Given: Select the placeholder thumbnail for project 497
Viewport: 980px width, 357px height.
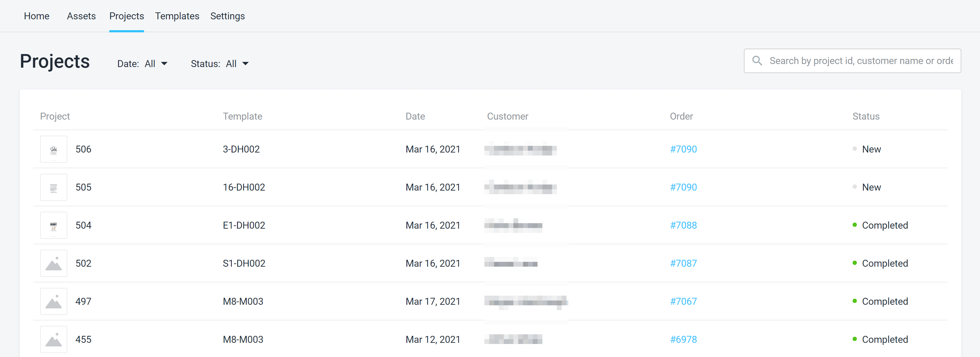Looking at the screenshot, I should click(x=53, y=301).
